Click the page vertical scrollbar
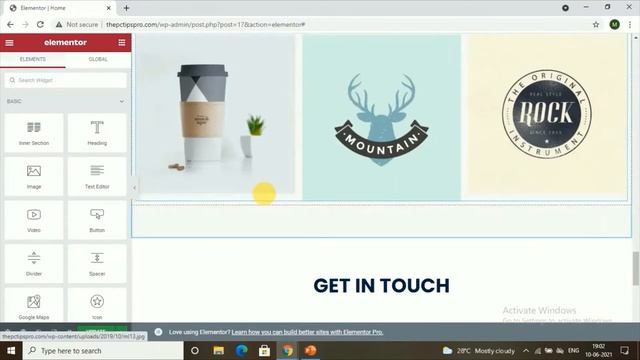The height and width of the screenshot is (360, 640). (636, 269)
